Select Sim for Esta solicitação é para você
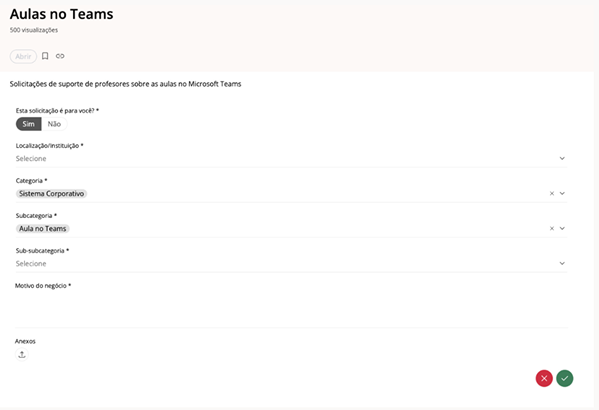Screen dimensions: 599x410 coord(28,124)
